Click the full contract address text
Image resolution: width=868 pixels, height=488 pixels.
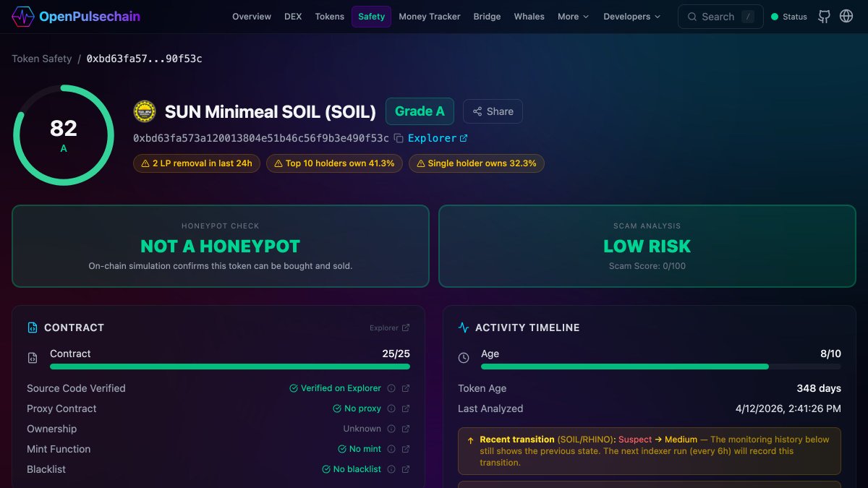pyautogui.click(x=261, y=138)
